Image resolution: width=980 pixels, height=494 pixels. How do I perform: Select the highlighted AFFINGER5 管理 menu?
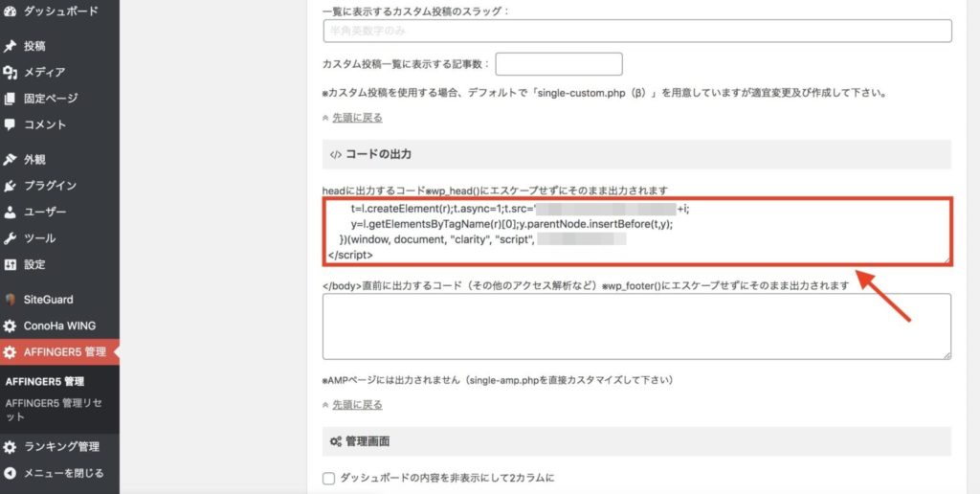[x=59, y=352]
